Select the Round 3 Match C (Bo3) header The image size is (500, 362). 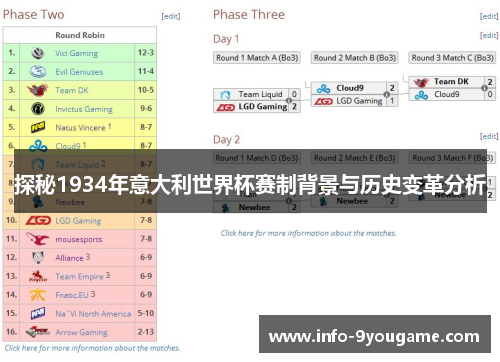point(452,58)
